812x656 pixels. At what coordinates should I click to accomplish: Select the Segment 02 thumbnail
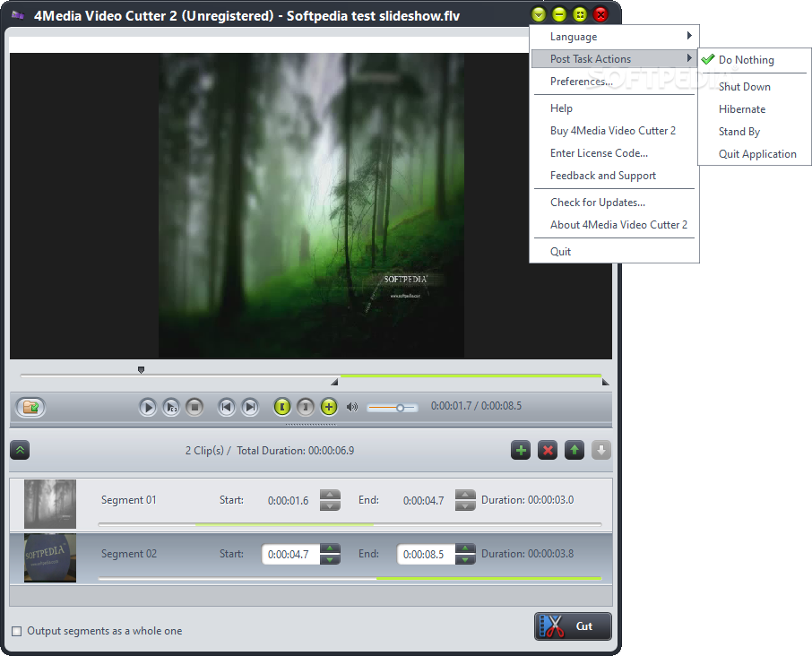point(50,558)
